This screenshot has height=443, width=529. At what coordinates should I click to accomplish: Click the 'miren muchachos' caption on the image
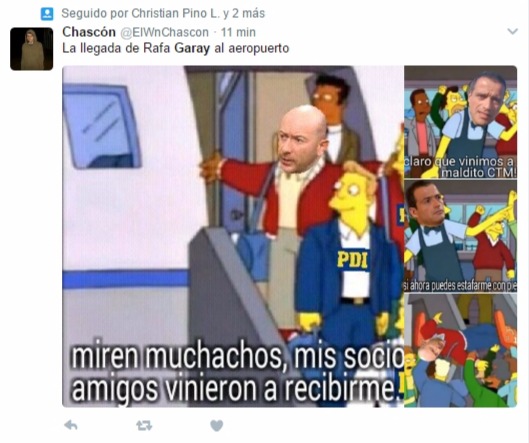[x=175, y=355]
